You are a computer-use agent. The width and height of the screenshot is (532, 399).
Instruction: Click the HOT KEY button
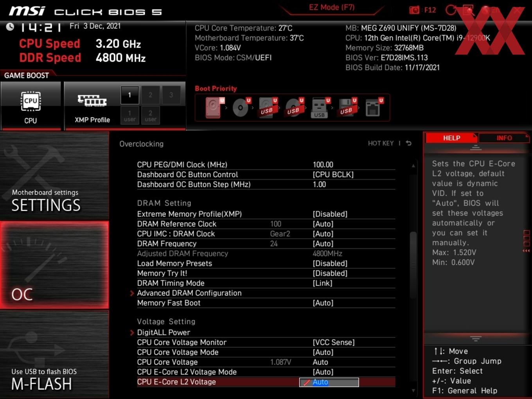(381, 143)
